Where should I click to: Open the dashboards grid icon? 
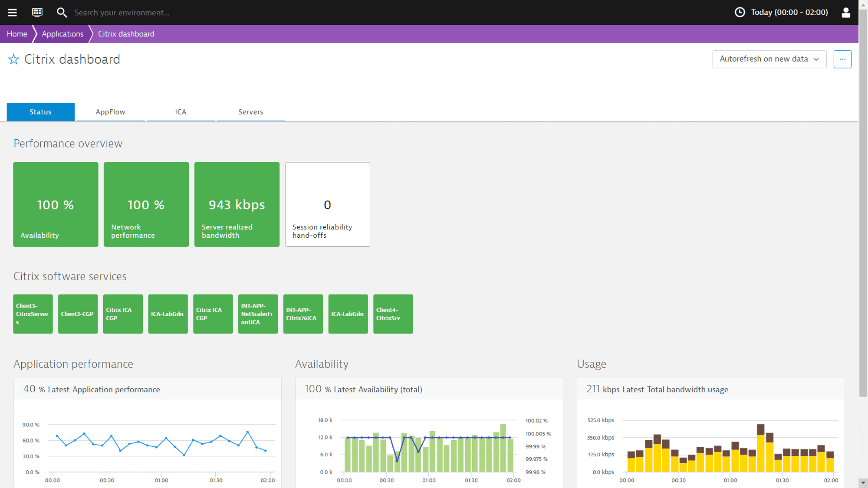point(37,12)
